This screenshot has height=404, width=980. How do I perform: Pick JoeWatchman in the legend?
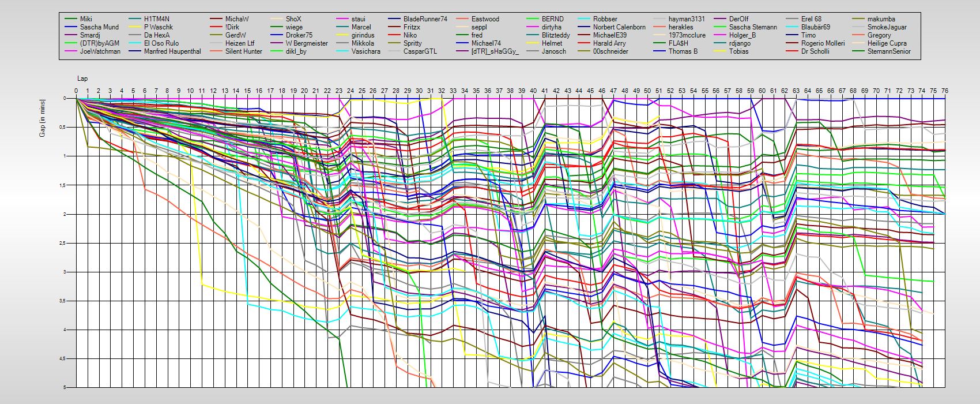pos(100,51)
